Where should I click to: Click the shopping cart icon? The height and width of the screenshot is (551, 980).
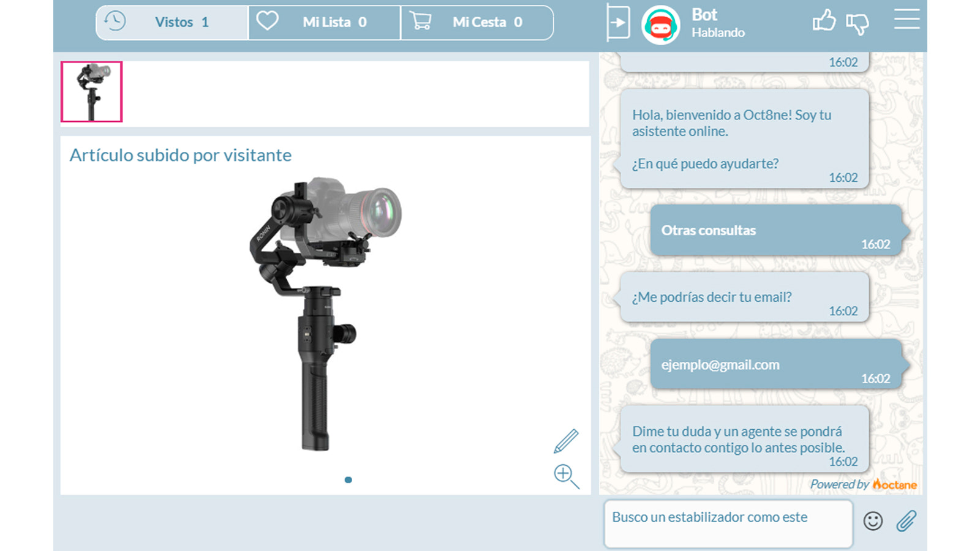click(x=420, y=21)
